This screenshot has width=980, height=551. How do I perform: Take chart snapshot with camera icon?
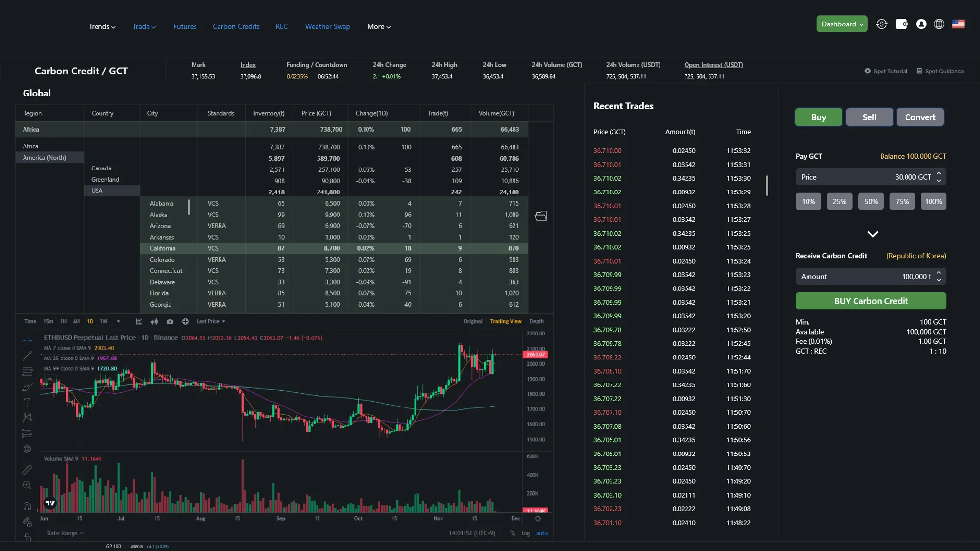pyautogui.click(x=170, y=322)
